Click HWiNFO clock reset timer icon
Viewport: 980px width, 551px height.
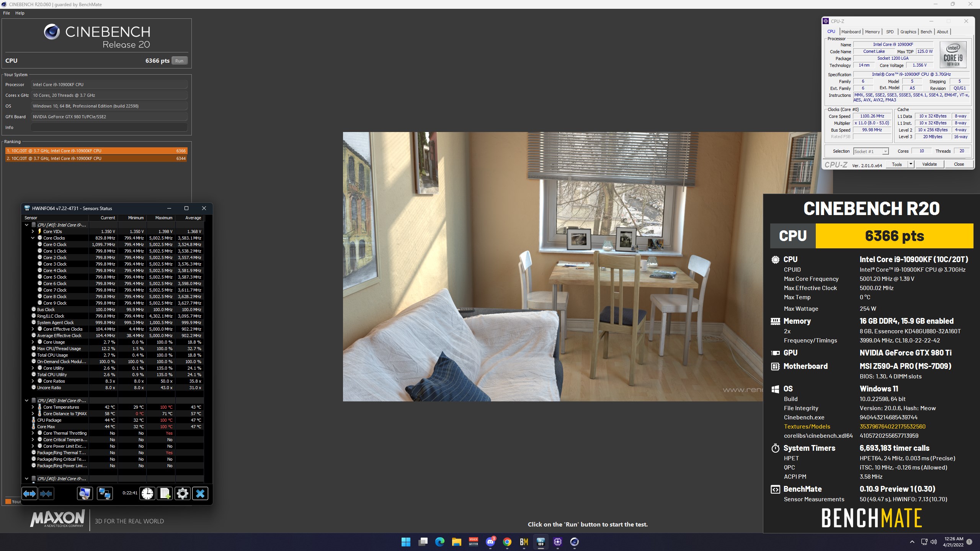pos(147,494)
